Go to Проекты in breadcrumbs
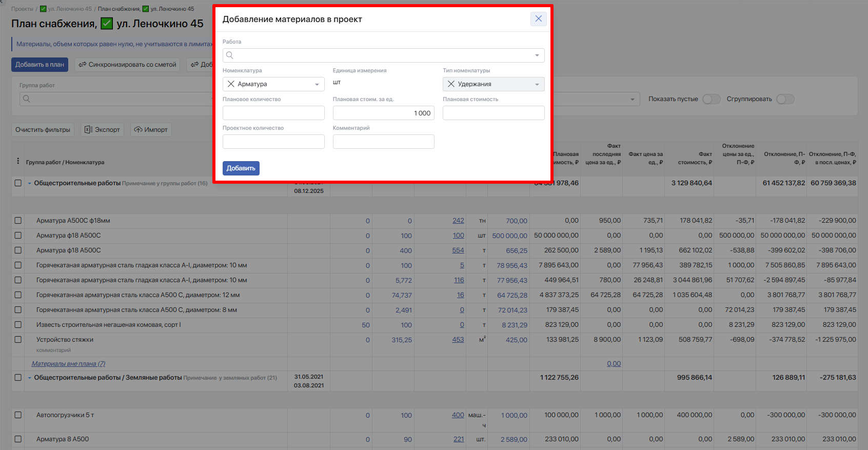The image size is (868, 450). [22, 9]
